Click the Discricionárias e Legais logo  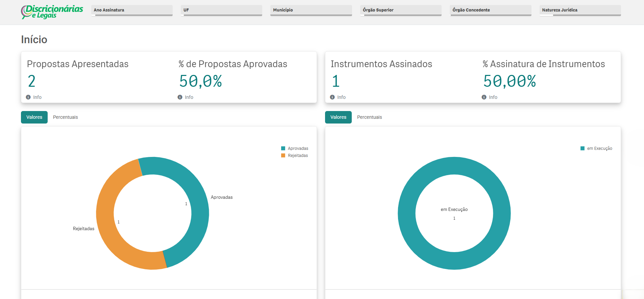coord(52,12)
